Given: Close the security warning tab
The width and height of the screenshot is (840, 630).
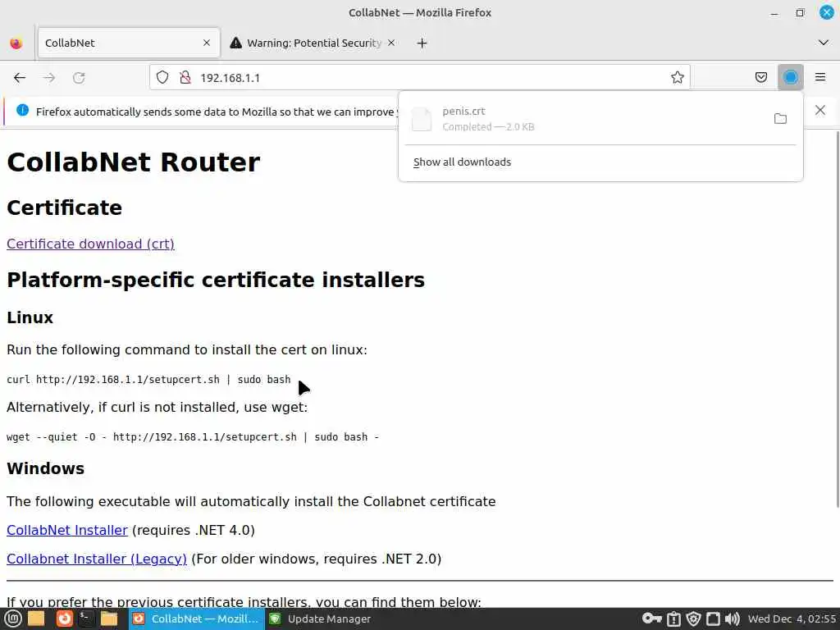Looking at the screenshot, I should pos(391,43).
